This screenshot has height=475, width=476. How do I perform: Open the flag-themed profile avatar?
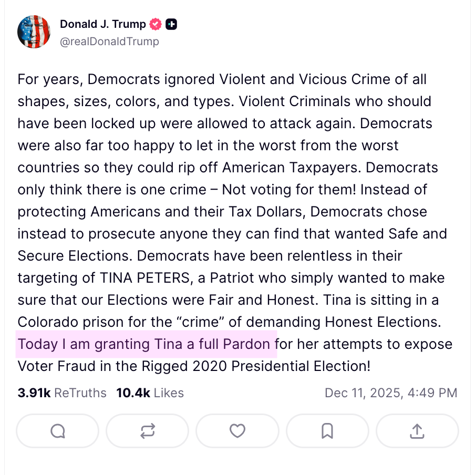(34, 32)
